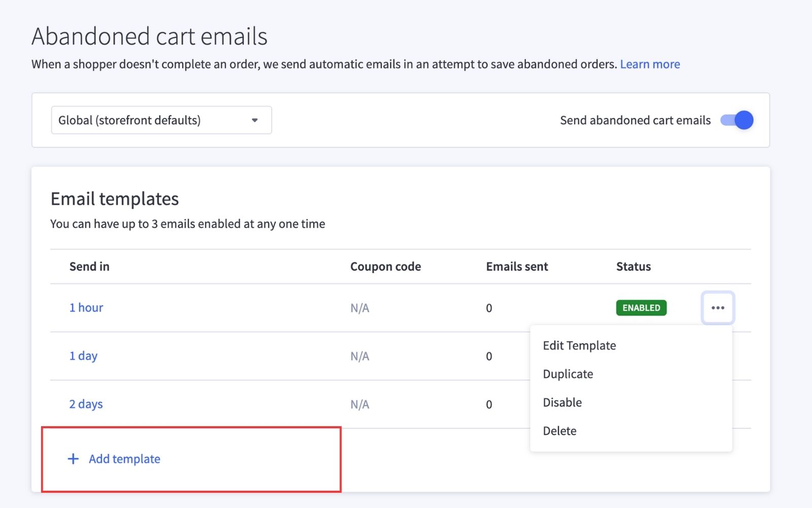Click the Abandoned cart emails page title

149,37
